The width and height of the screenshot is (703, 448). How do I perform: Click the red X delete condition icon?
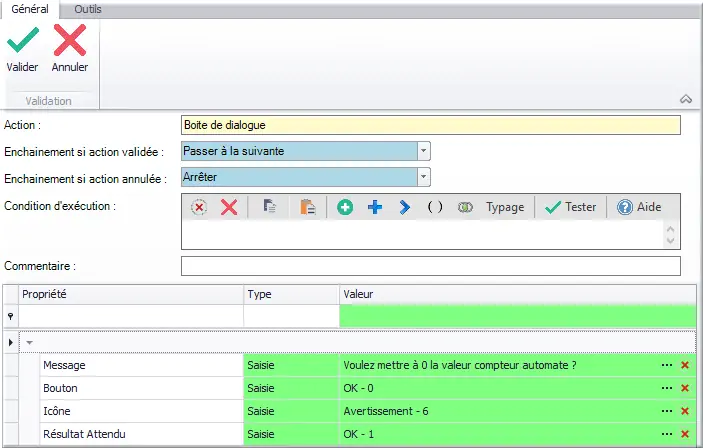[x=229, y=207]
